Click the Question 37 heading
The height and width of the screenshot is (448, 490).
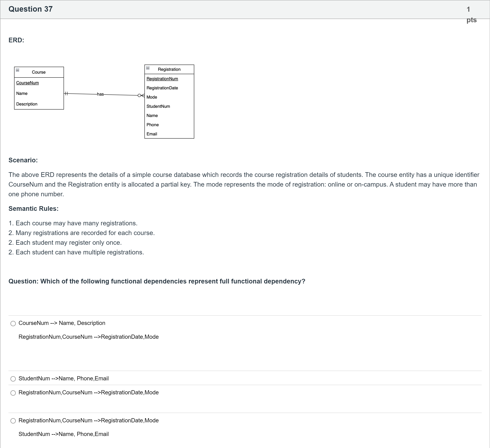point(31,9)
